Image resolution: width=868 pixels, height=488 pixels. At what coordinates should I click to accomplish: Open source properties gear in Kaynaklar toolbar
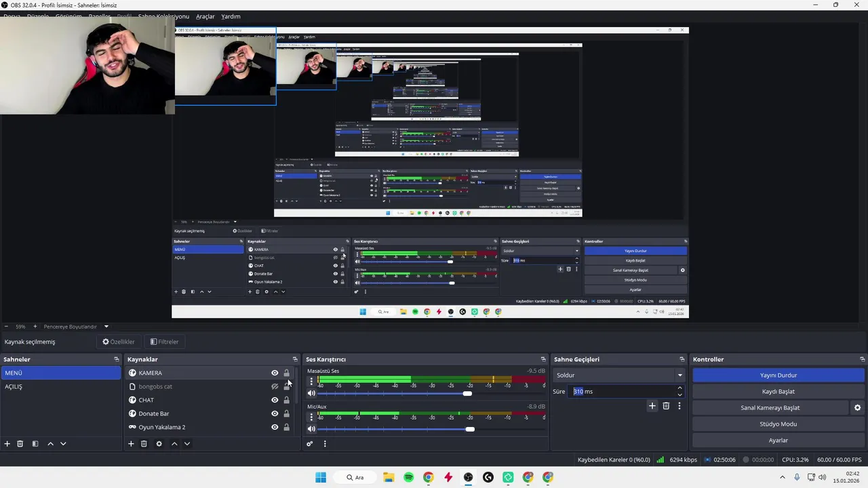pos(159,444)
